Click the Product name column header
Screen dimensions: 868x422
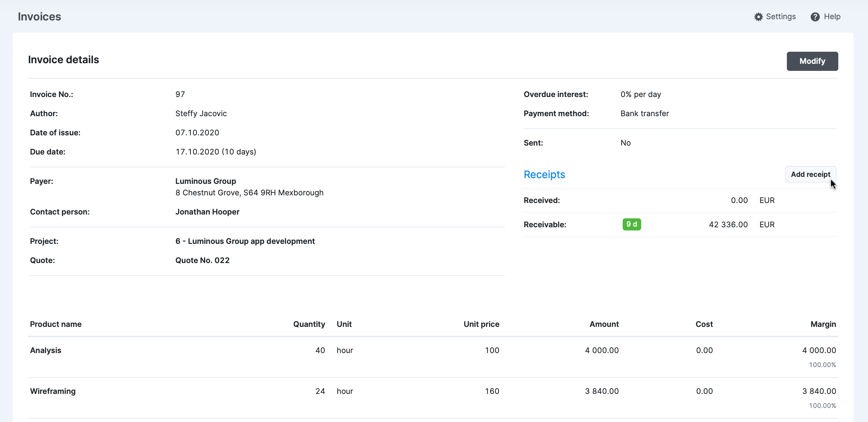(x=56, y=324)
